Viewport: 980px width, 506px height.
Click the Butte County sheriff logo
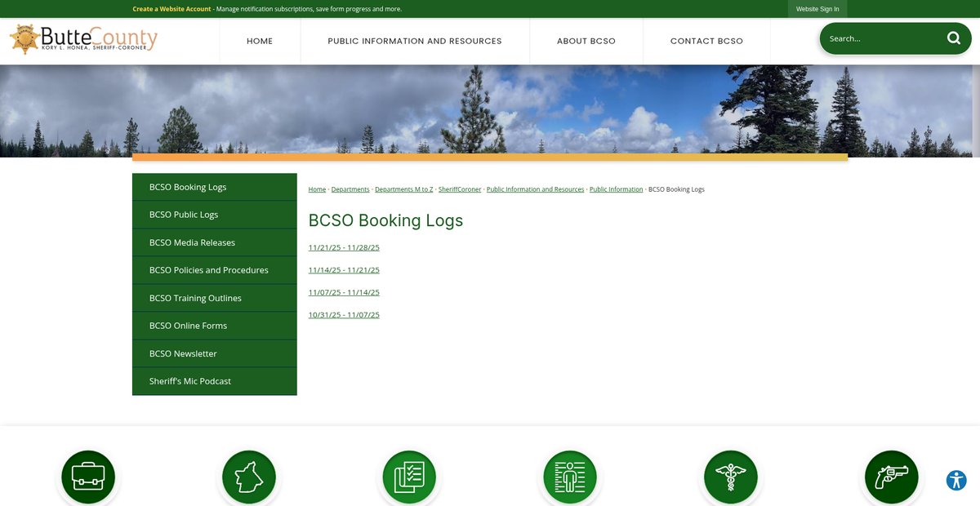click(83, 39)
